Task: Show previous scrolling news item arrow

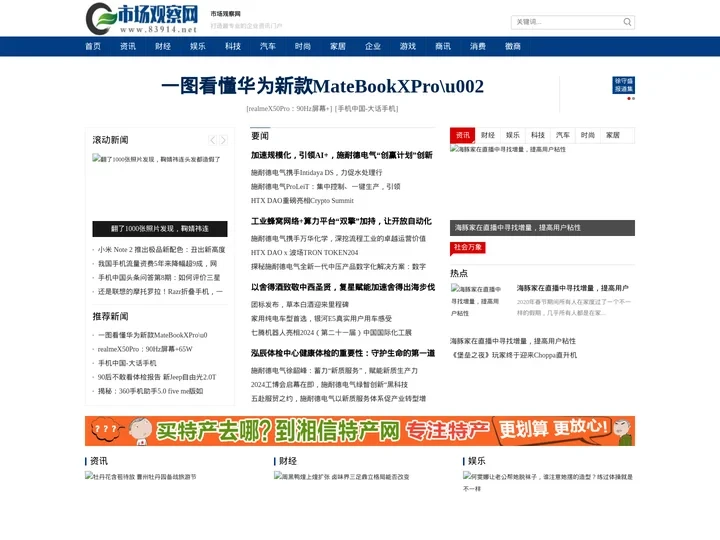Action: tap(212, 140)
